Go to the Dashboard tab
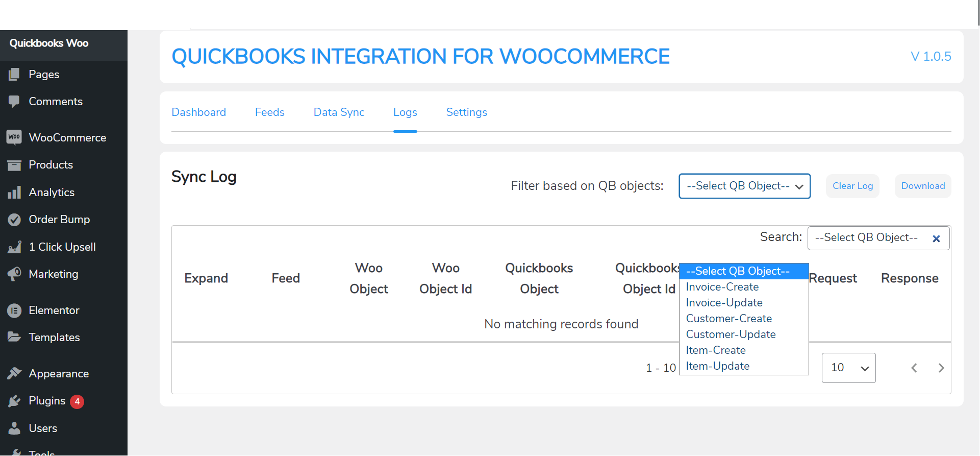 click(198, 112)
